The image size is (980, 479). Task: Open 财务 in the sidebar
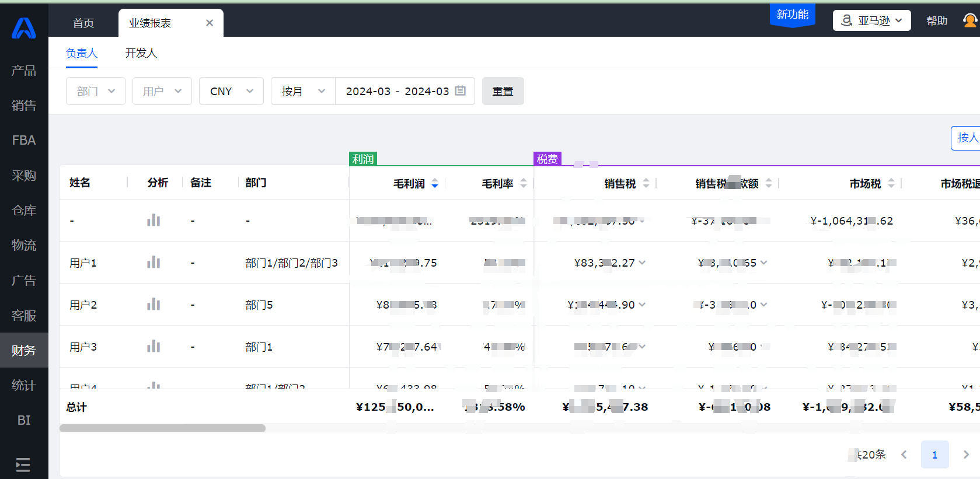click(24, 350)
